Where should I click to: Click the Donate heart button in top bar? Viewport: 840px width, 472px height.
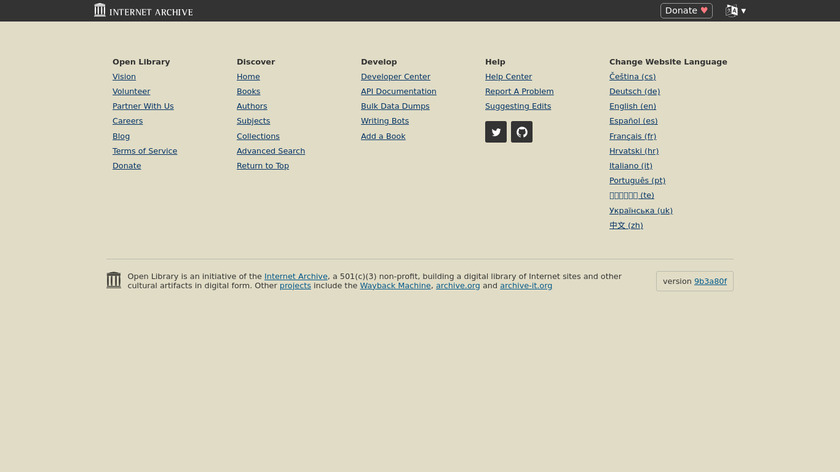686,11
